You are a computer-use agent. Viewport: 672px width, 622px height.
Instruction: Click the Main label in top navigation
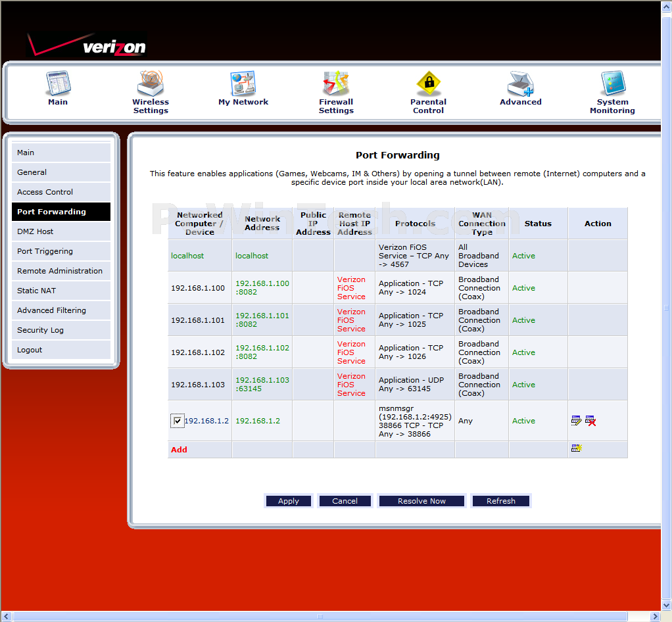[58, 102]
